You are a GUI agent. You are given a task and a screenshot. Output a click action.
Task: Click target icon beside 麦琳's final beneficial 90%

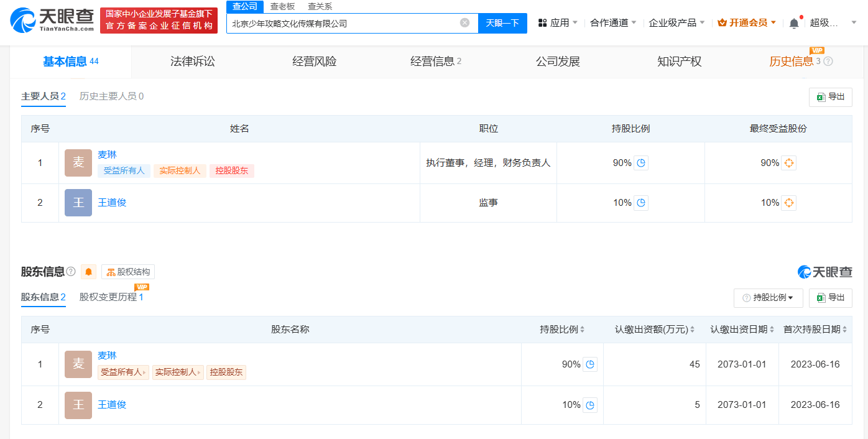788,163
